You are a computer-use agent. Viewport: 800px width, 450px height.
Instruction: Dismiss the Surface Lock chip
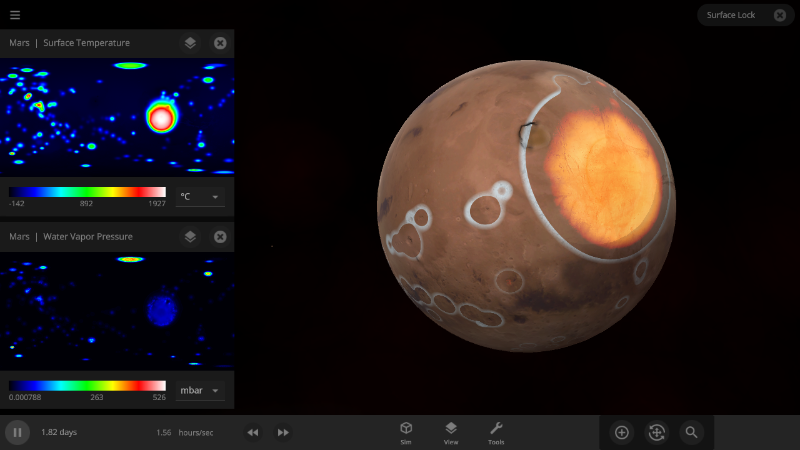tap(780, 15)
